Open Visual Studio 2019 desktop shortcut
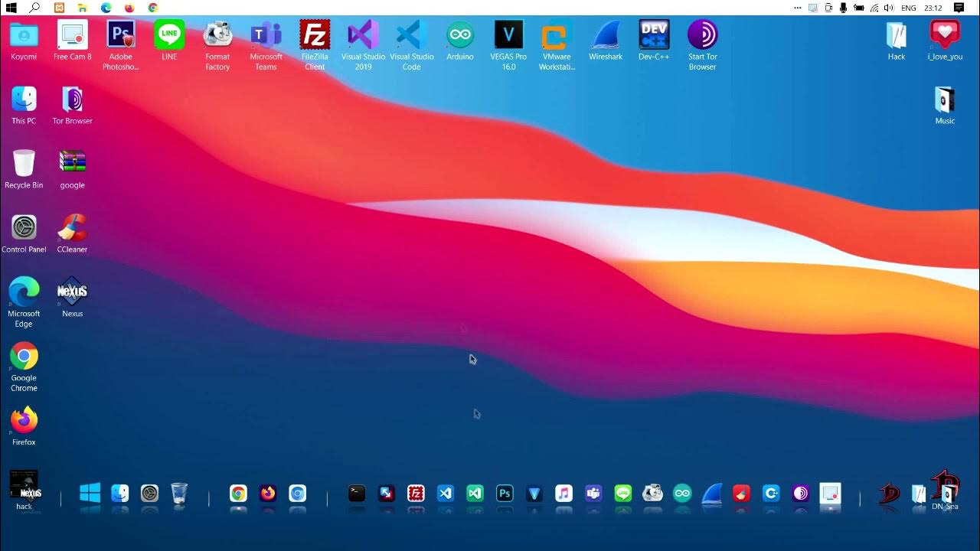 (x=363, y=45)
